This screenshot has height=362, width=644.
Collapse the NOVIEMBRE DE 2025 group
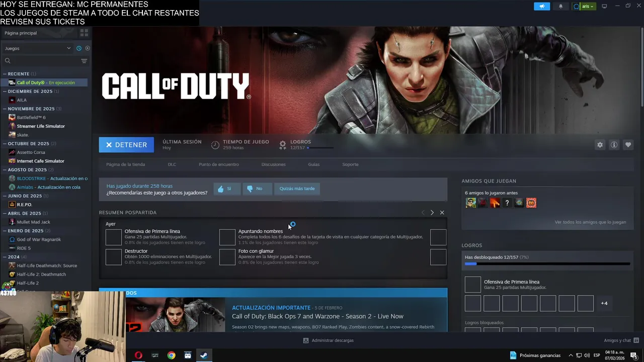tap(5, 109)
